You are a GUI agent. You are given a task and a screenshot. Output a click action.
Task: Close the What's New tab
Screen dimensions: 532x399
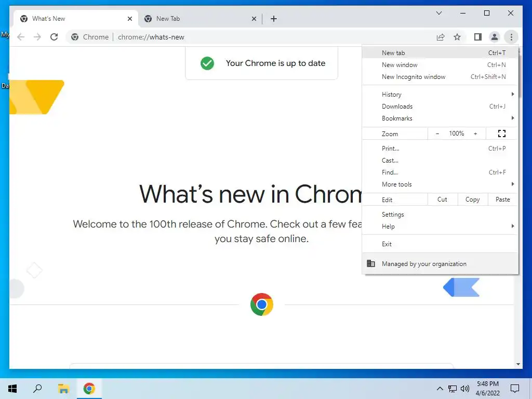pyautogui.click(x=129, y=19)
